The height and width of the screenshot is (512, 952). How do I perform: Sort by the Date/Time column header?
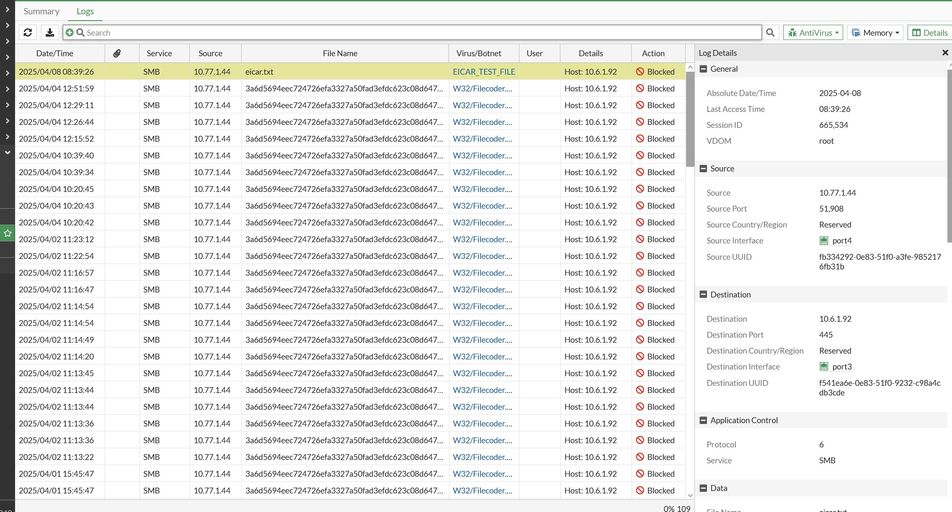click(55, 53)
